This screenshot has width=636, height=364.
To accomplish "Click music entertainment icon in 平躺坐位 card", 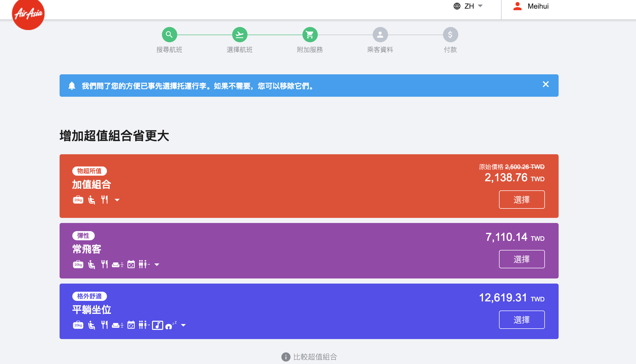I will coord(158,325).
